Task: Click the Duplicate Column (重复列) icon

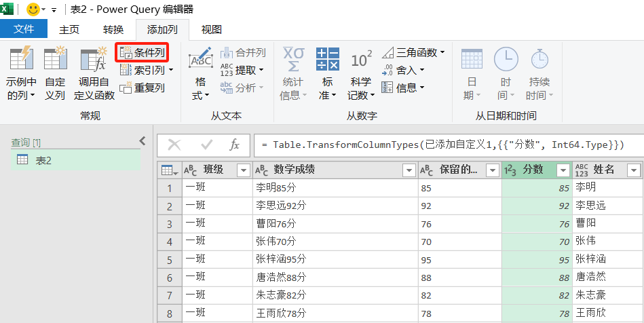Action: [126, 88]
